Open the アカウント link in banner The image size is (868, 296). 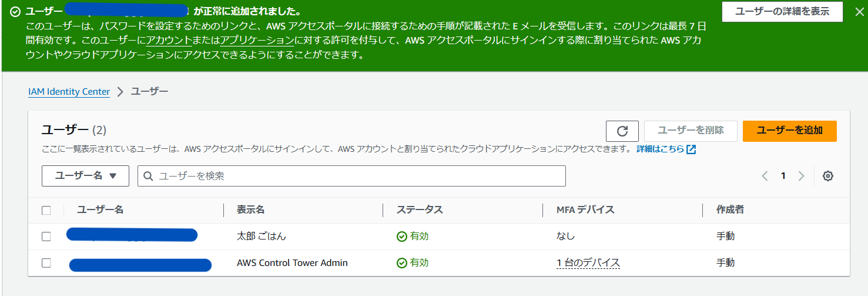pyautogui.click(x=169, y=41)
